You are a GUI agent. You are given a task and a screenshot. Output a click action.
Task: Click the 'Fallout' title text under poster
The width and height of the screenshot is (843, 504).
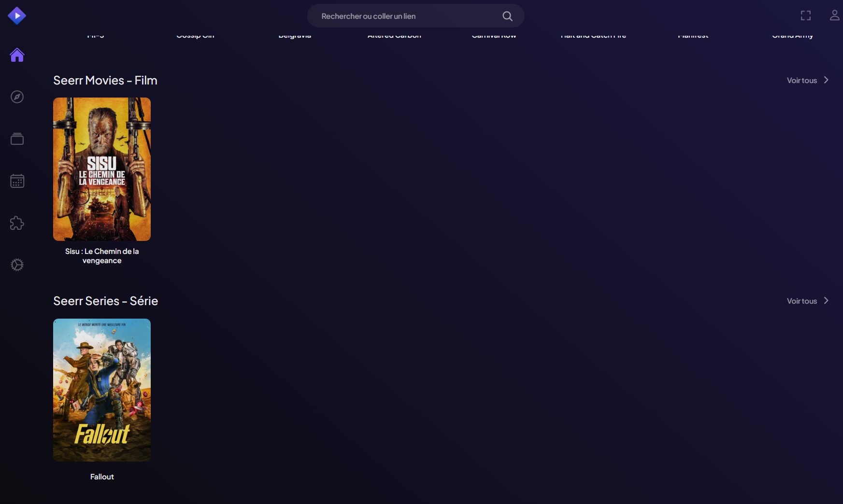[102, 477]
